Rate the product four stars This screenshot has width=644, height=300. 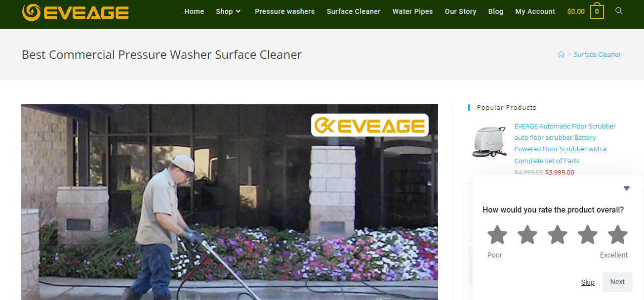[x=588, y=235]
